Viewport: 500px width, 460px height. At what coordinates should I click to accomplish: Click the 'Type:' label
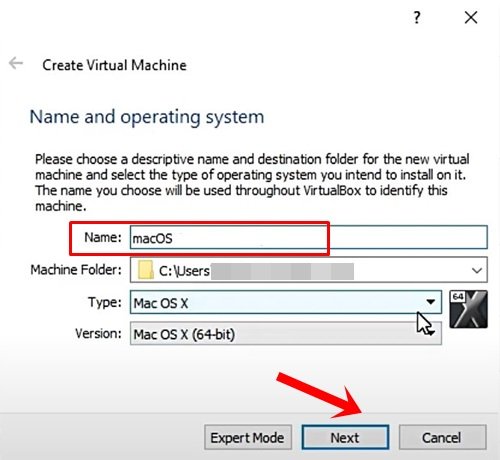(105, 302)
